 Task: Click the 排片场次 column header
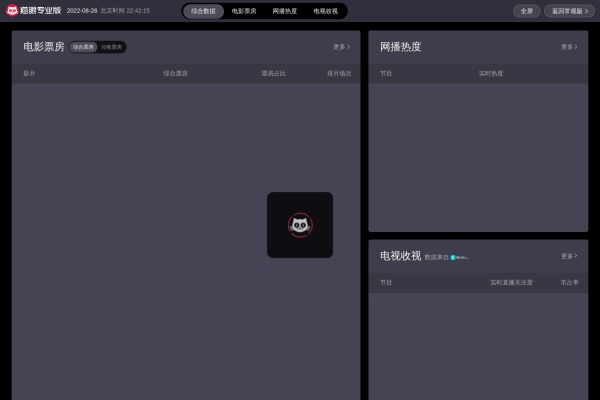[x=339, y=73]
